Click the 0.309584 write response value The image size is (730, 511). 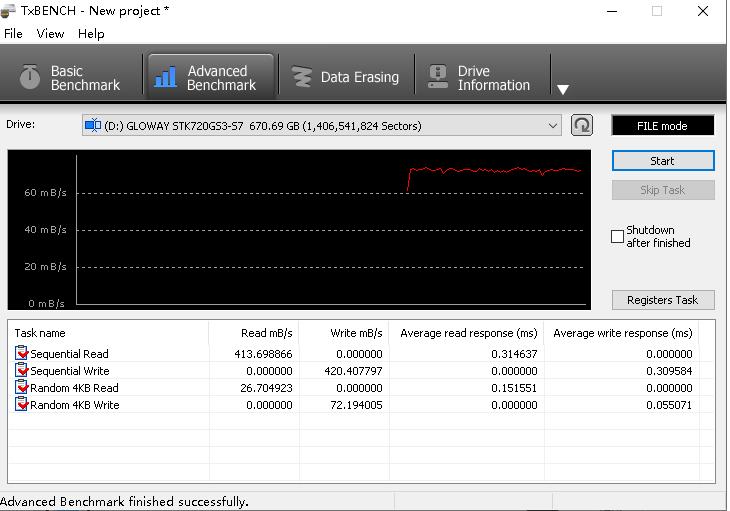pos(669,371)
